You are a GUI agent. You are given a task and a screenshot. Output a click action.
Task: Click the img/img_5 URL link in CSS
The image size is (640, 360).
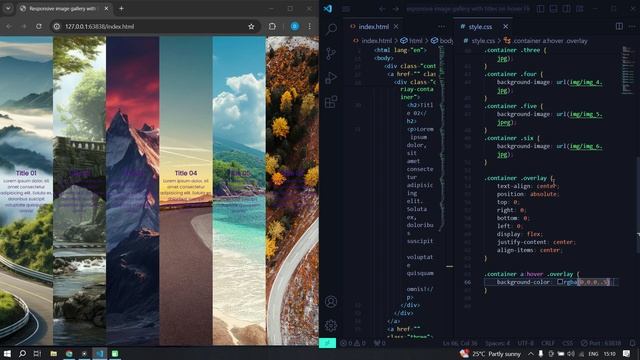[586, 114]
